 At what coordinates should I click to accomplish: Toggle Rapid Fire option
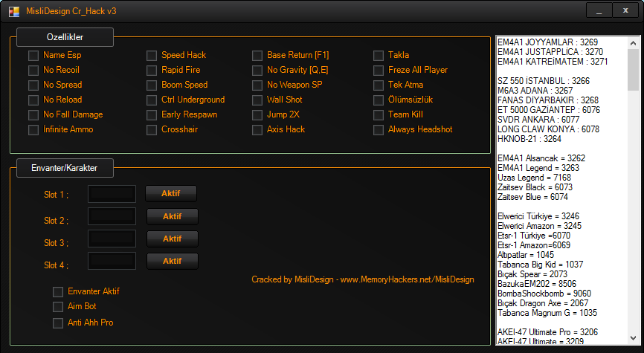click(x=152, y=70)
